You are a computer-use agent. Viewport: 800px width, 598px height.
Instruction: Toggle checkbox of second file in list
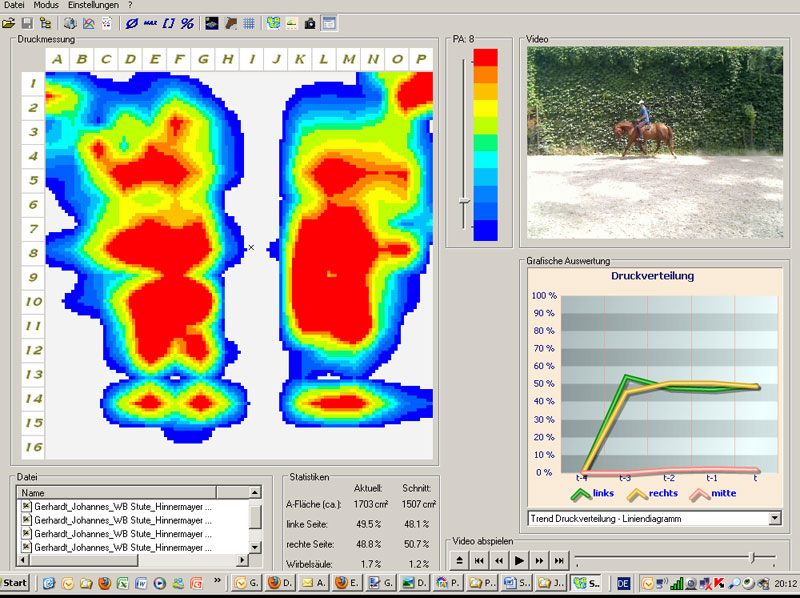click(x=26, y=521)
